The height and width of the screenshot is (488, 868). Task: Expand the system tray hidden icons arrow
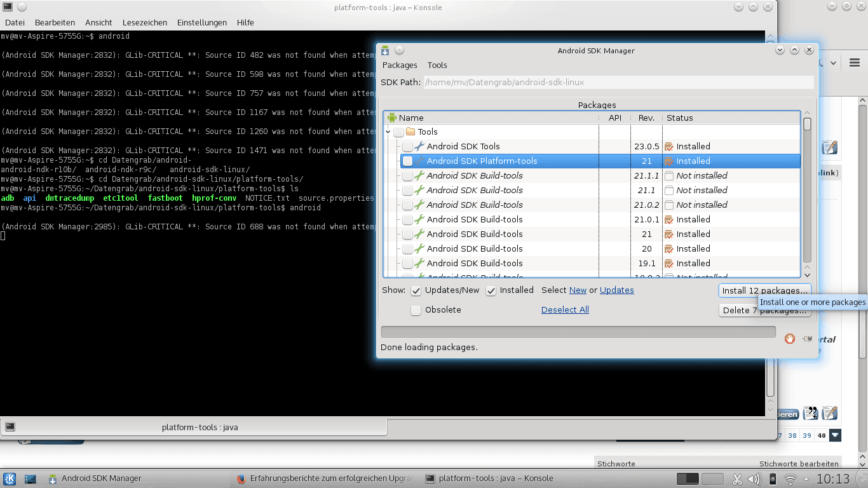click(806, 479)
